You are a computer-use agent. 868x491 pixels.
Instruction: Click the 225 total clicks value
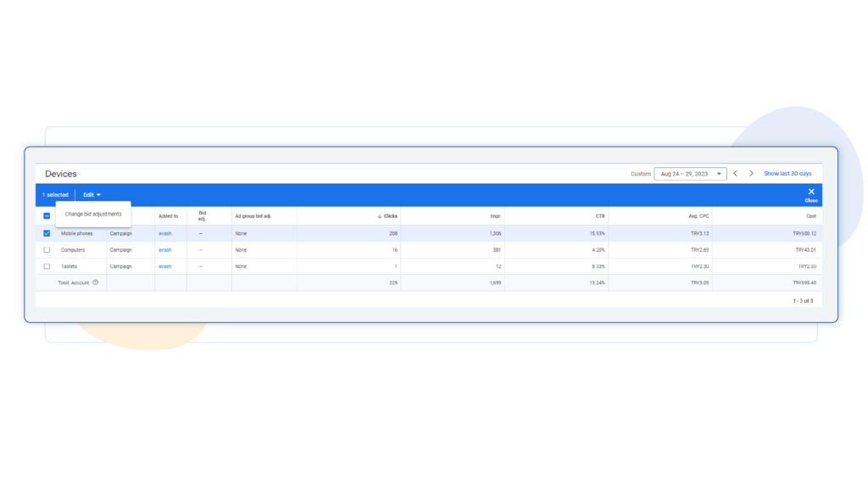click(x=393, y=283)
